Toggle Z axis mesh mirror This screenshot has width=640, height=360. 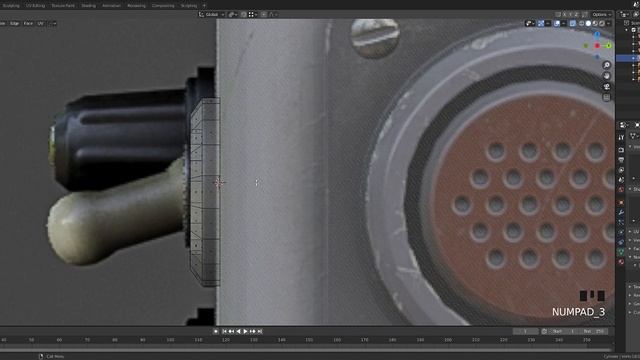[576, 15]
